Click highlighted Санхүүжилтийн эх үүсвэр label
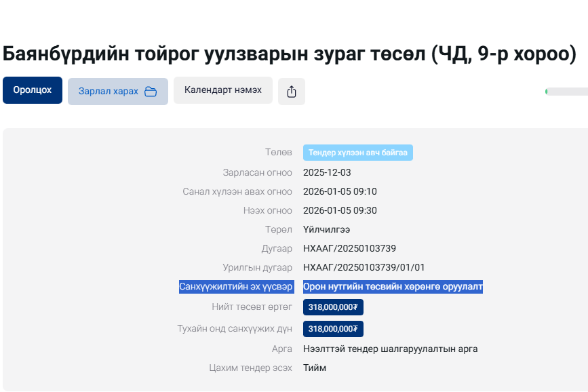 (235, 287)
